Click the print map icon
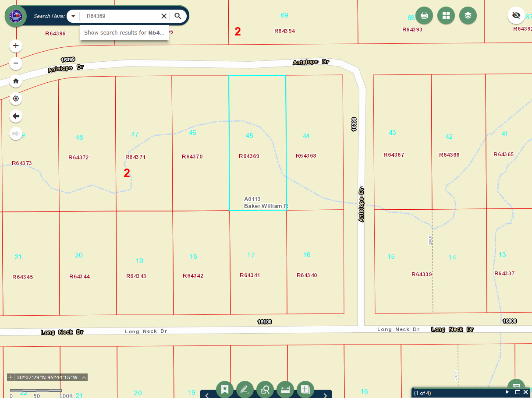The image size is (532, 398). [424, 16]
